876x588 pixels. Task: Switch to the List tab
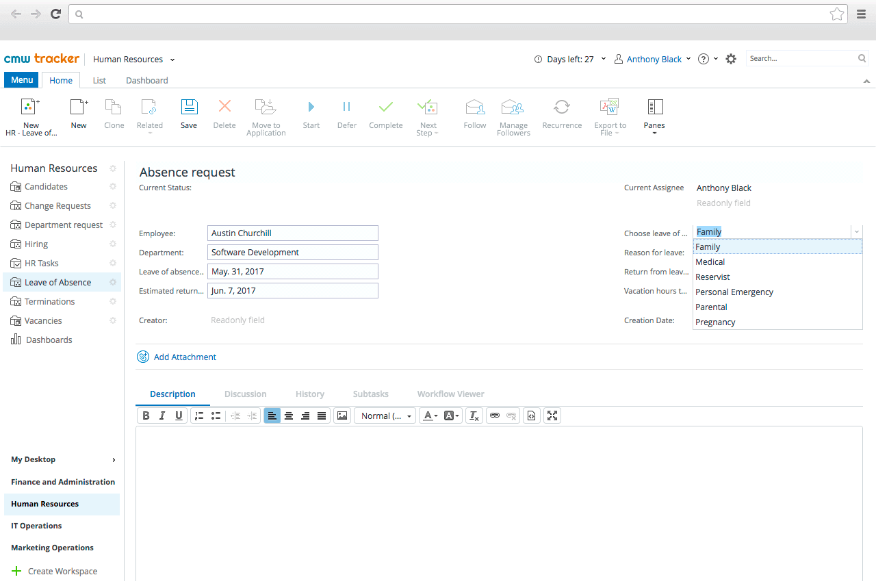99,80
